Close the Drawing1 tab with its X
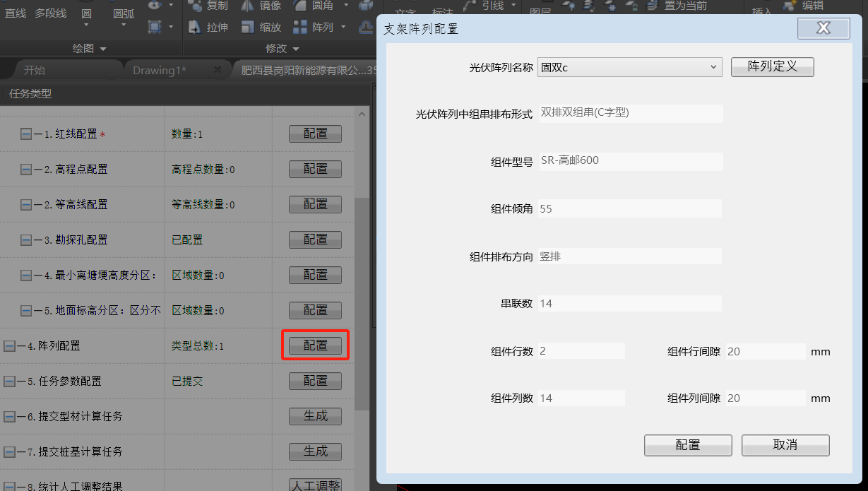The width and height of the screenshot is (868, 491). pyautogui.click(x=218, y=70)
